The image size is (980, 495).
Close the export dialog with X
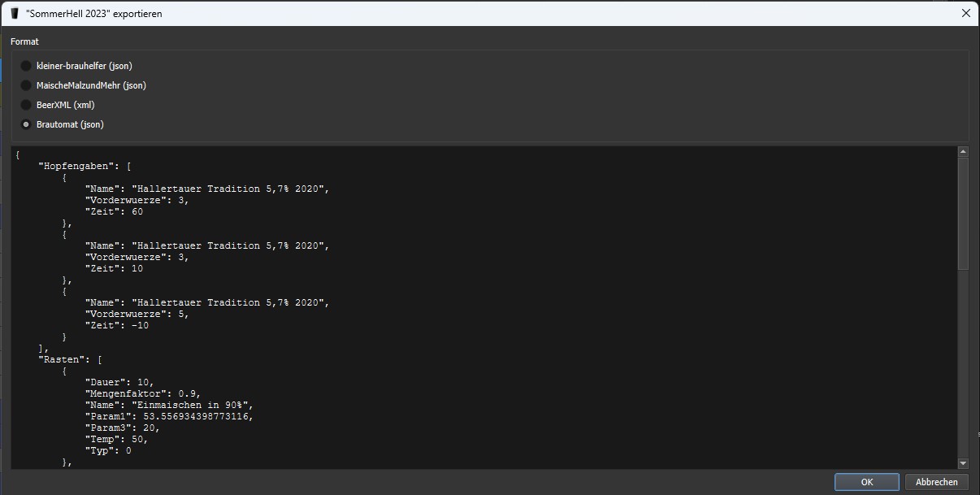point(966,13)
